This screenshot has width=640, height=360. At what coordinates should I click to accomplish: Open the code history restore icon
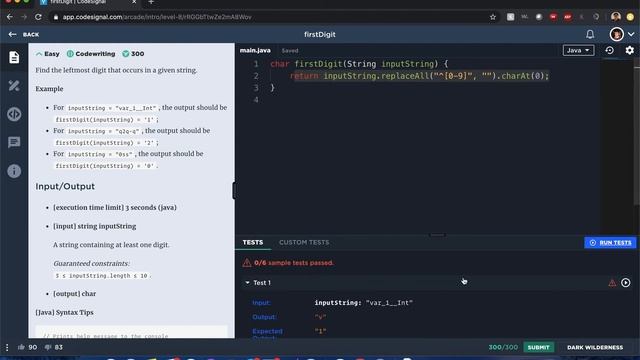(609, 50)
